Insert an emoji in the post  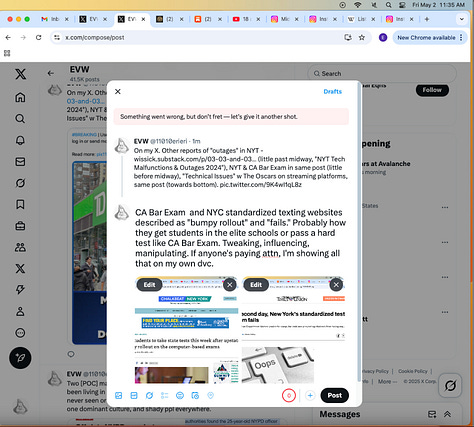pyautogui.click(x=180, y=396)
